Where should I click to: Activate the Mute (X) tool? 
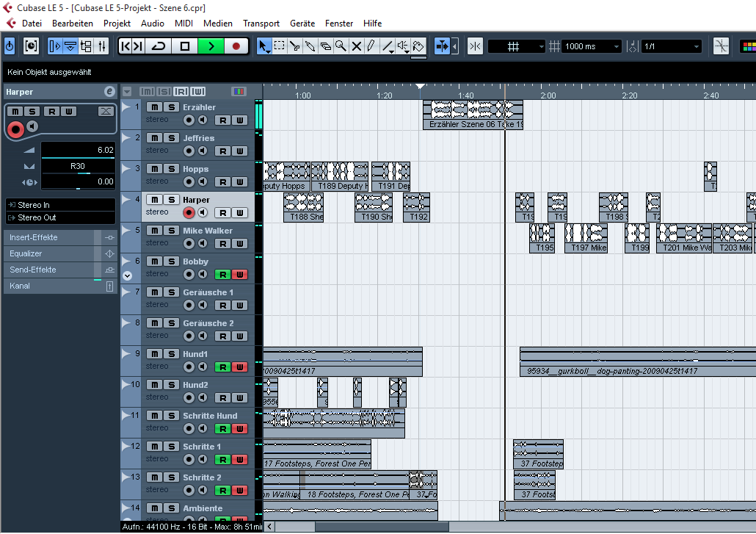[x=357, y=46]
